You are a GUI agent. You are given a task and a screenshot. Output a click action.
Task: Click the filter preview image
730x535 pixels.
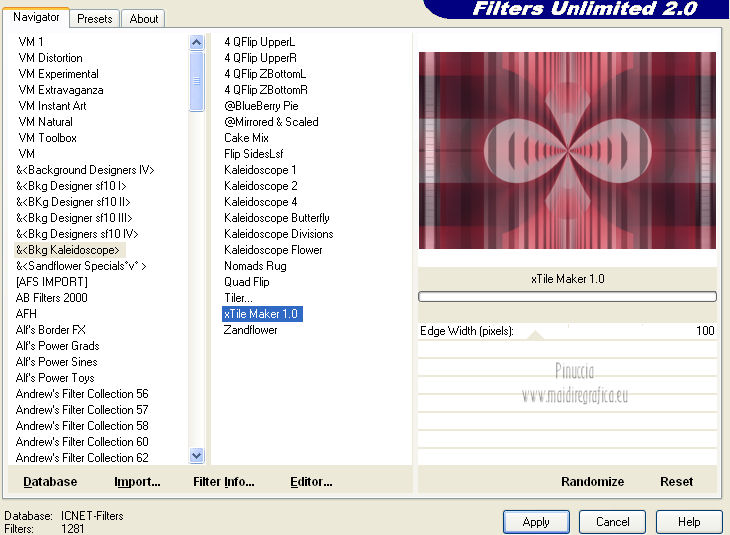pos(567,150)
